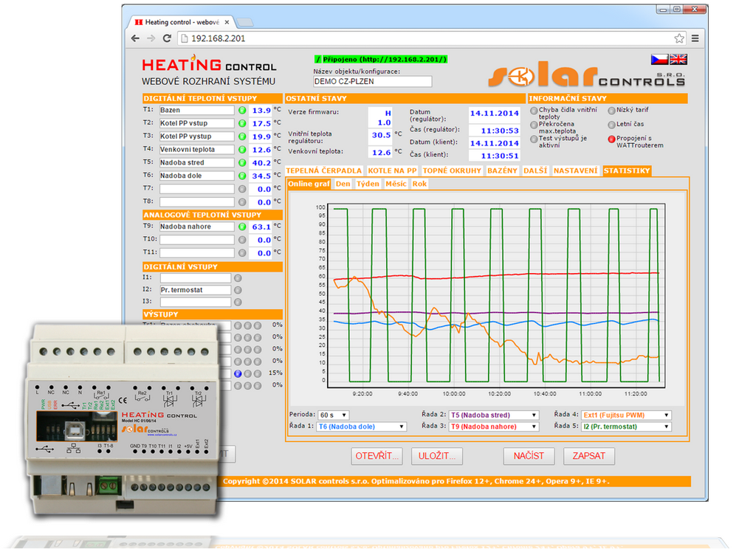Screen dimensions: 756x549
Task: Toggle the Letní čas indicator
Action: point(611,125)
